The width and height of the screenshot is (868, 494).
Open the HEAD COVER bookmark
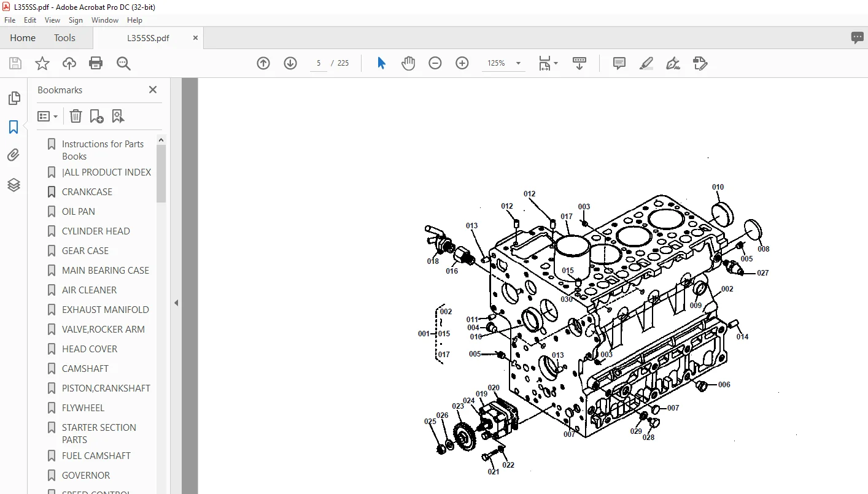[90, 349]
